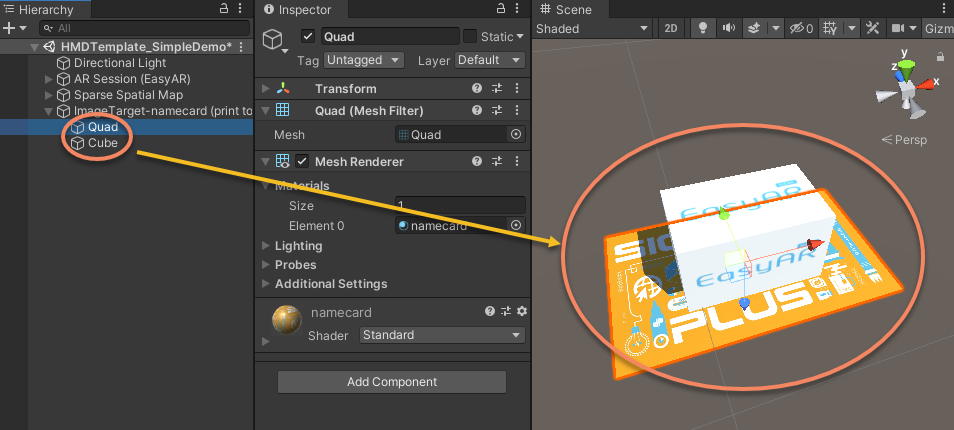This screenshot has width=954, height=430.
Task: Click the Inspector lock icon
Action: (x=501, y=9)
